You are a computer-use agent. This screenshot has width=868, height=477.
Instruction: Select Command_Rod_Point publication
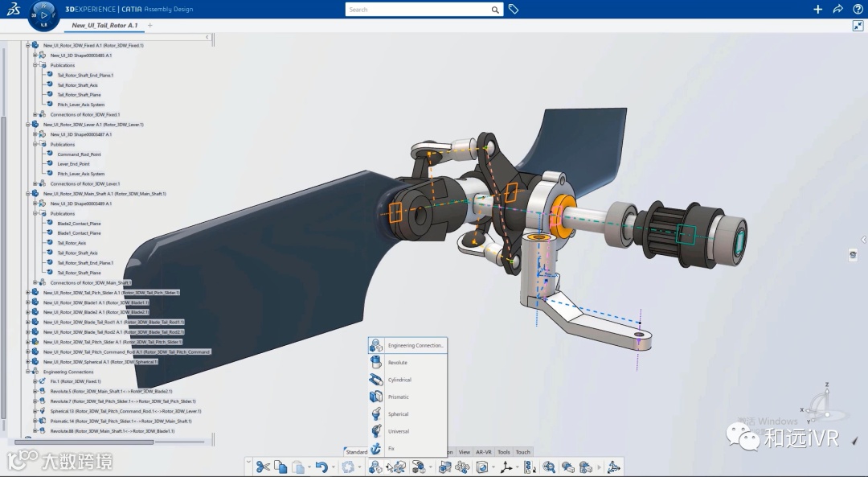point(79,154)
